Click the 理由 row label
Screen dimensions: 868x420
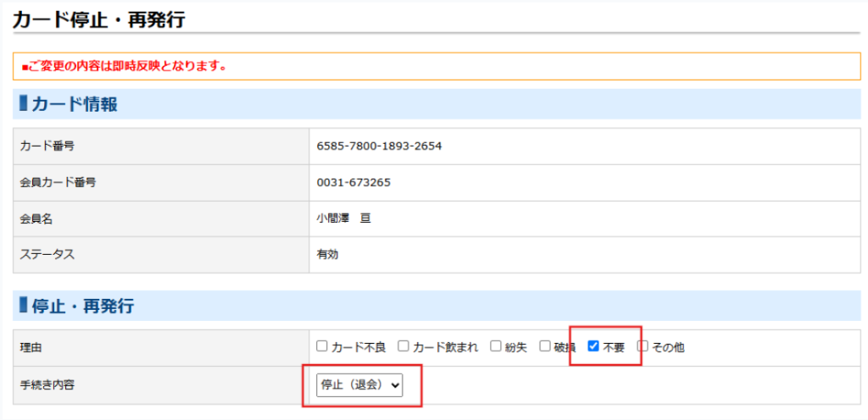tap(31, 346)
